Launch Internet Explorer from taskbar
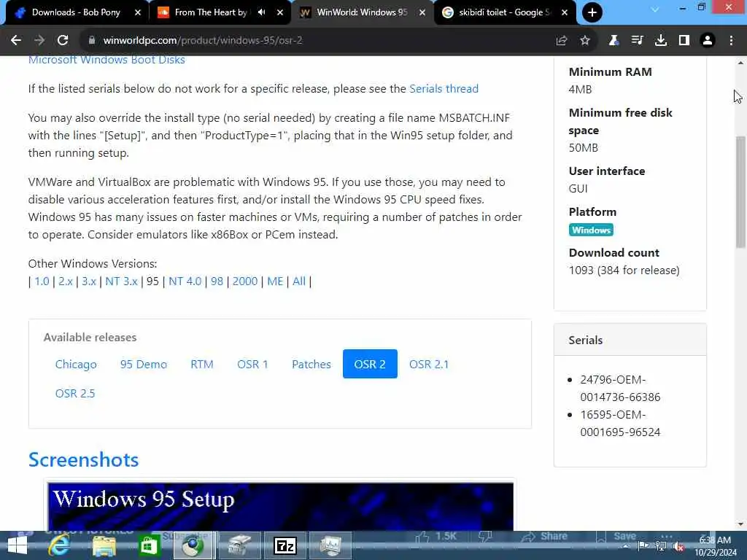Screen dimensions: 747x560 point(60,545)
